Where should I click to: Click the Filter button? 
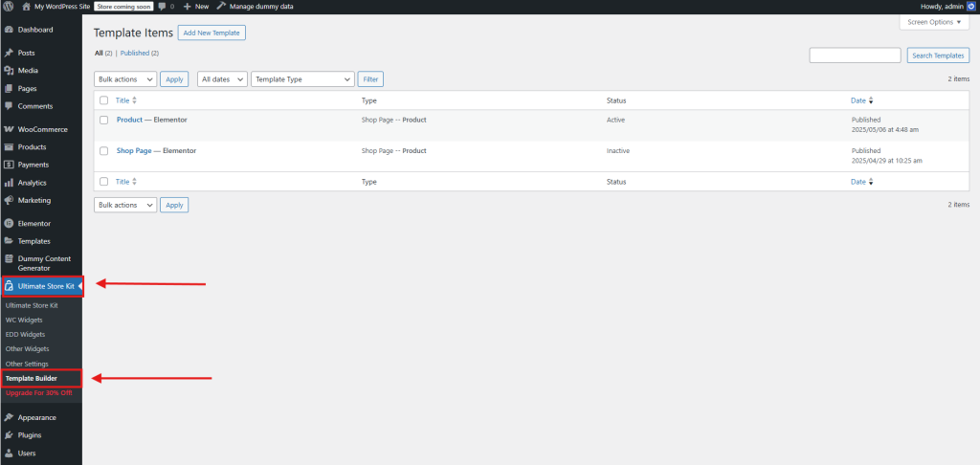pyautogui.click(x=370, y=79)
